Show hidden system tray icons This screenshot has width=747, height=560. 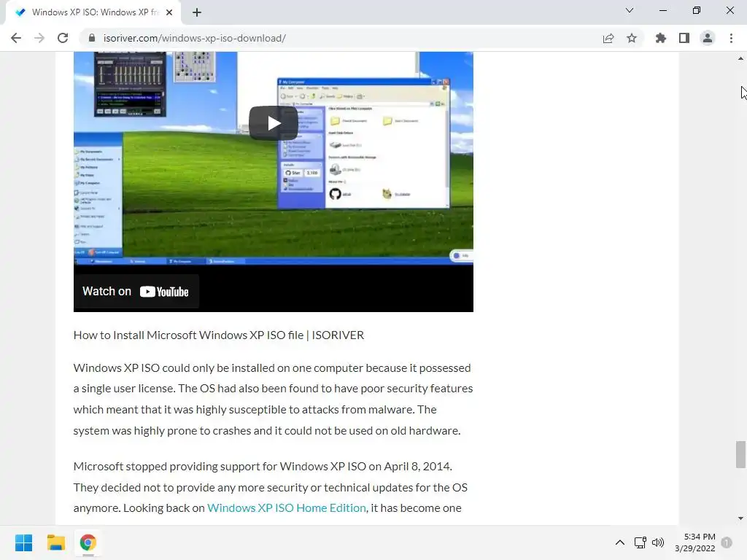tap(620, 542)
